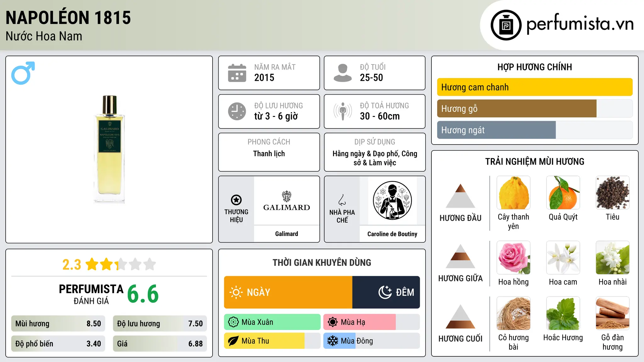
Task: Click the Nước Hoa Nam subtitle
Action: (44, 36)
